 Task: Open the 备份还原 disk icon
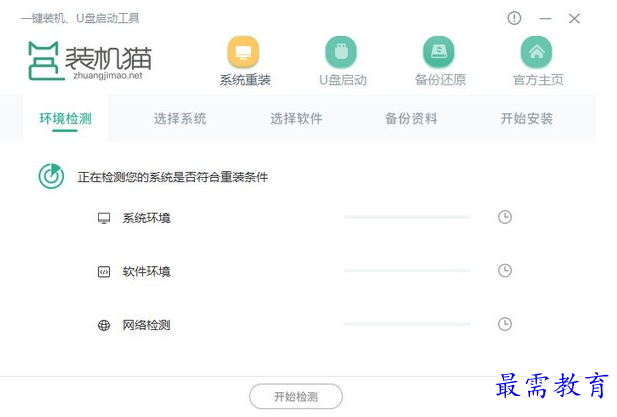pyautogui.click(x=439, y=52)
